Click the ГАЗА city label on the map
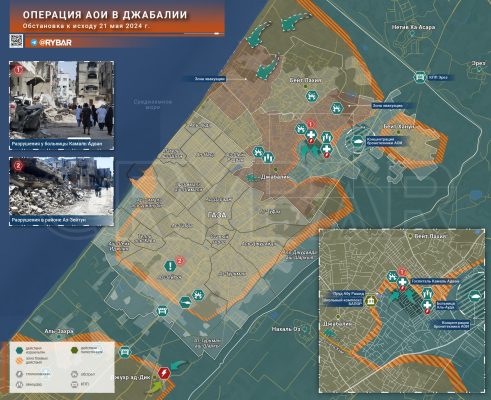This screenshot has width=491, height=400. (217, 215)
